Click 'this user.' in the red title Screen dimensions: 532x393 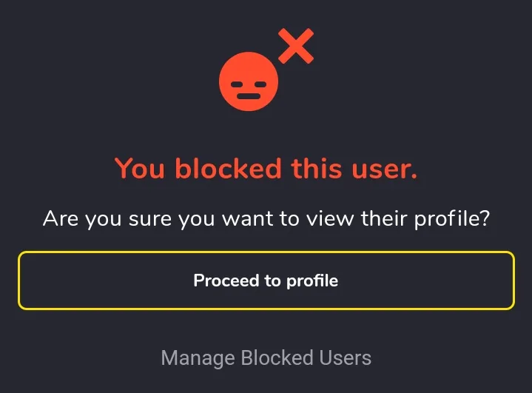pyautogui.click(x=354, y=168)
